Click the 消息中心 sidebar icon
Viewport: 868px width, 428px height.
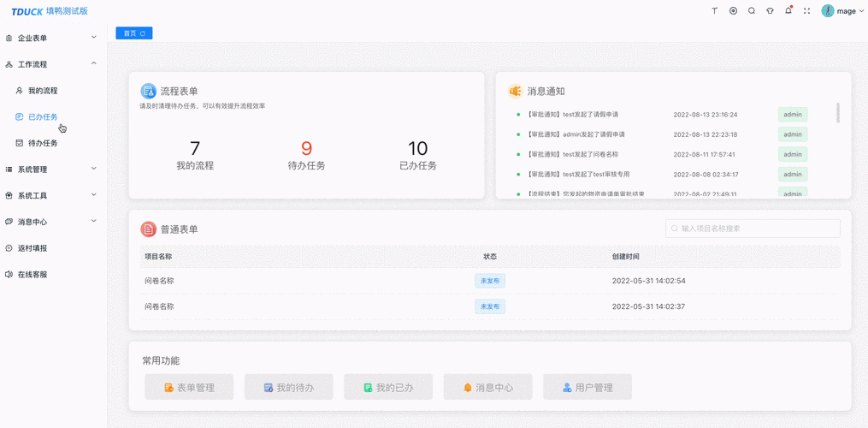click(9, 222)
